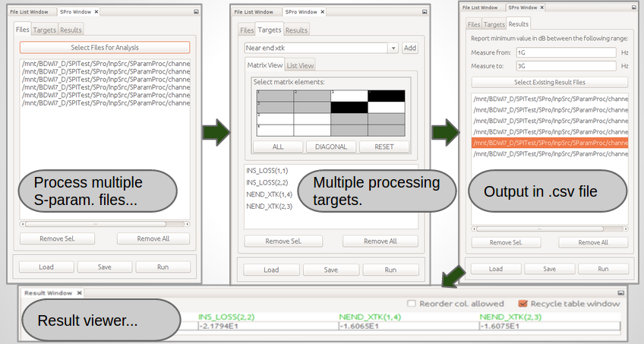The width and height of the screenshot is (644, 344).
Task: Click the black cell in matrix top row
Action: [387, 96]
